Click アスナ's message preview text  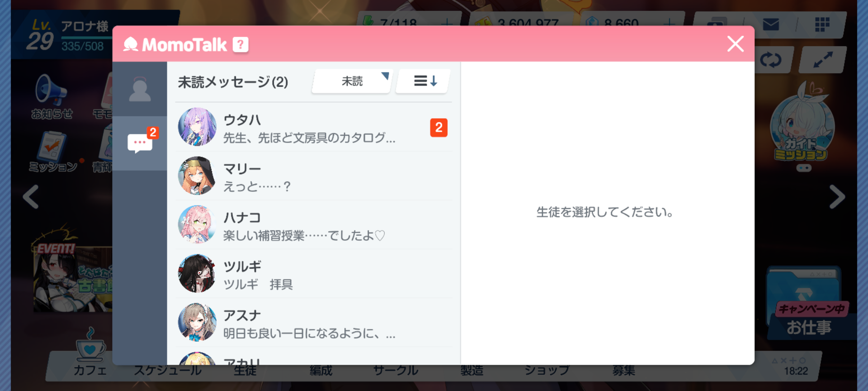tap(309, 333)
